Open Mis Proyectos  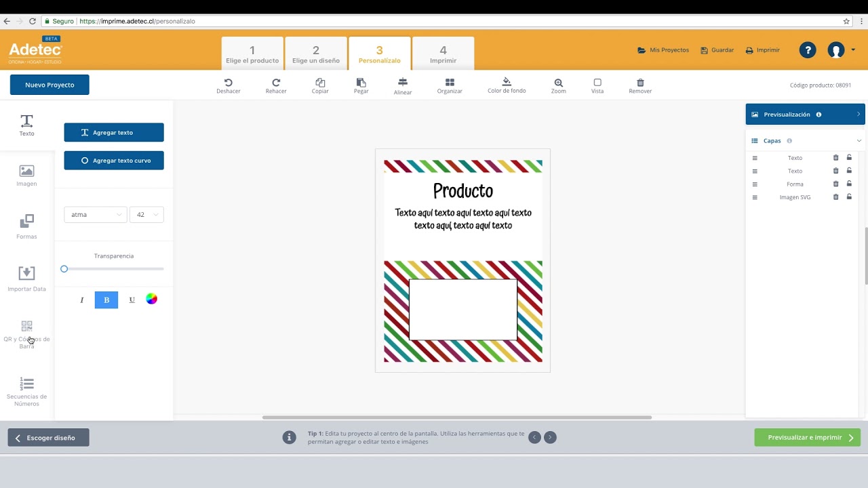point(663,50)
